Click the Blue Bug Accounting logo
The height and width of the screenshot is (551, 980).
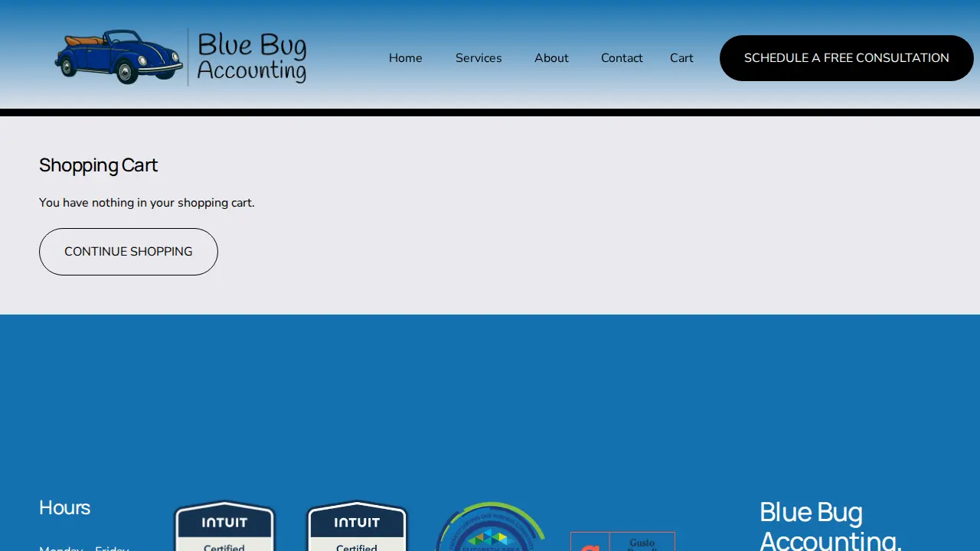pos(181,57)
